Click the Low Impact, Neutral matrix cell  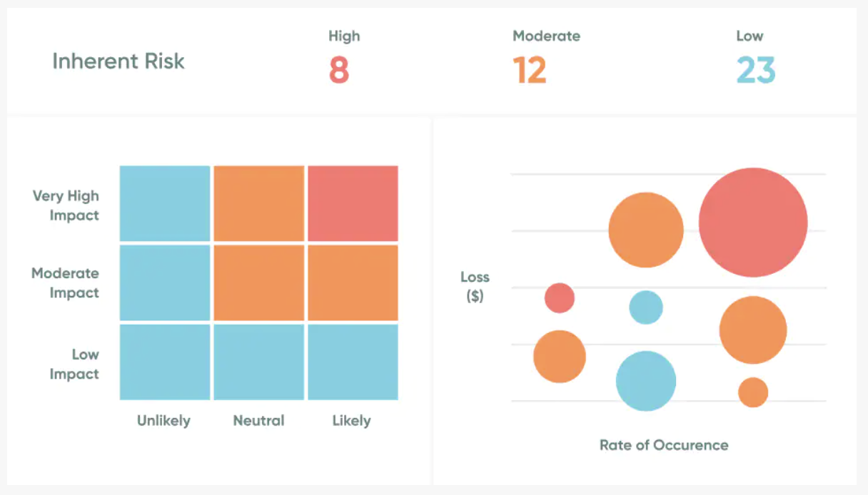click(x=258, y=362)
